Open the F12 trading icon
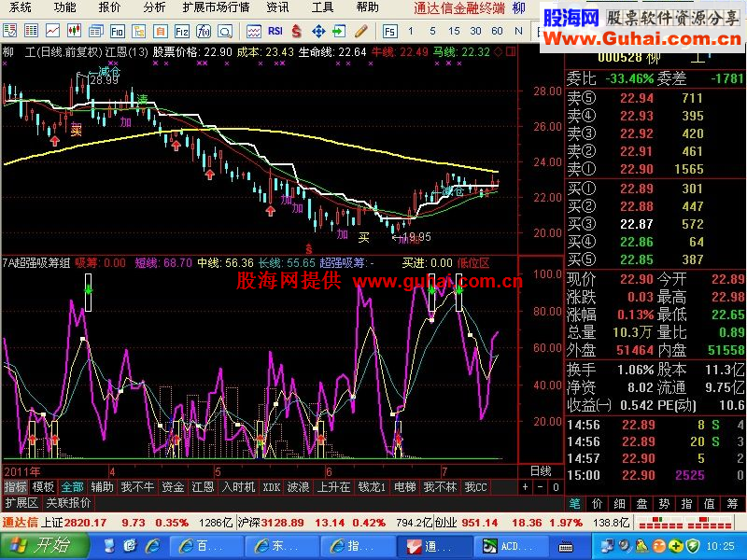This screenshot has width=747, height=560. pos(182,31)
